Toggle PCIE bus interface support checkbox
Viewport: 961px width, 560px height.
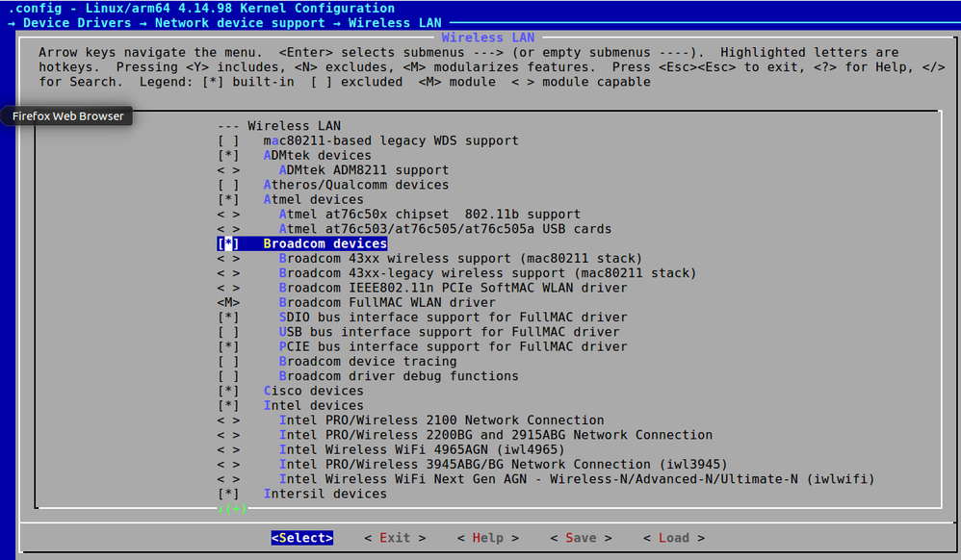pos(228,346)
